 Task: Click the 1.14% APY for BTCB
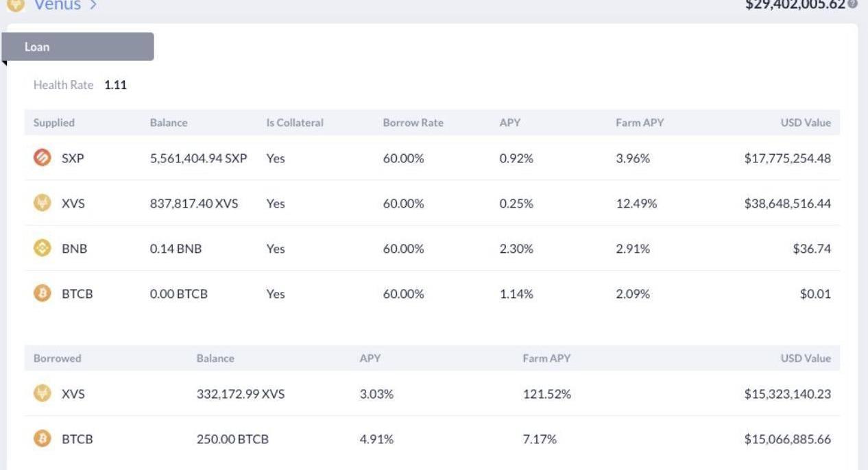coord(516,294)
